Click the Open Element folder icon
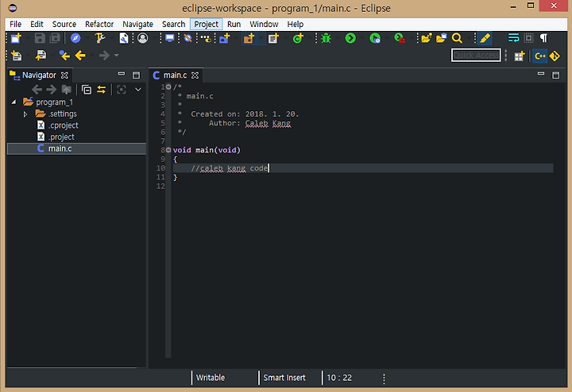This screenshot has height=392, width=572. pyautogui.click(x=426, y=38)
